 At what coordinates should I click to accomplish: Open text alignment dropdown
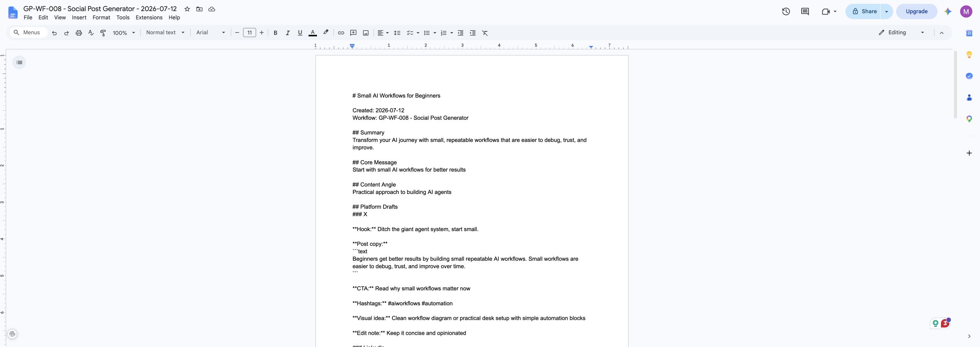coord(383,33)
